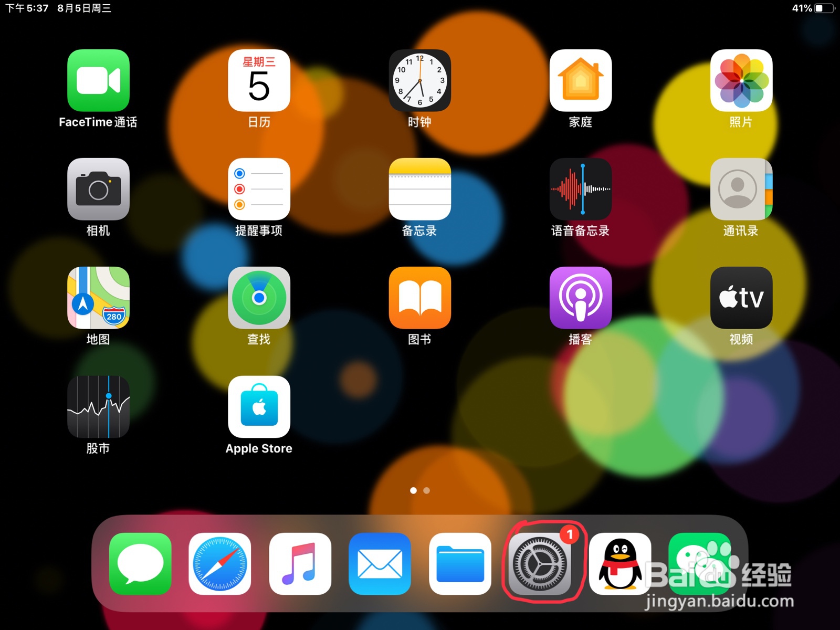840x630 pixels.
Task: Tap the date 8月5日周三 in status bar
Action: tap(84, 8)
